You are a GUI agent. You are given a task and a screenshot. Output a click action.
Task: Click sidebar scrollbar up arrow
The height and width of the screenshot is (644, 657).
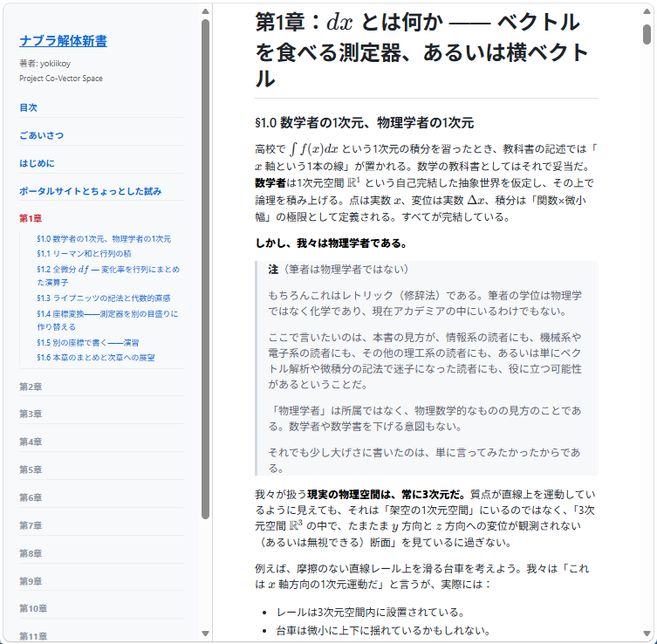[205, 11]
